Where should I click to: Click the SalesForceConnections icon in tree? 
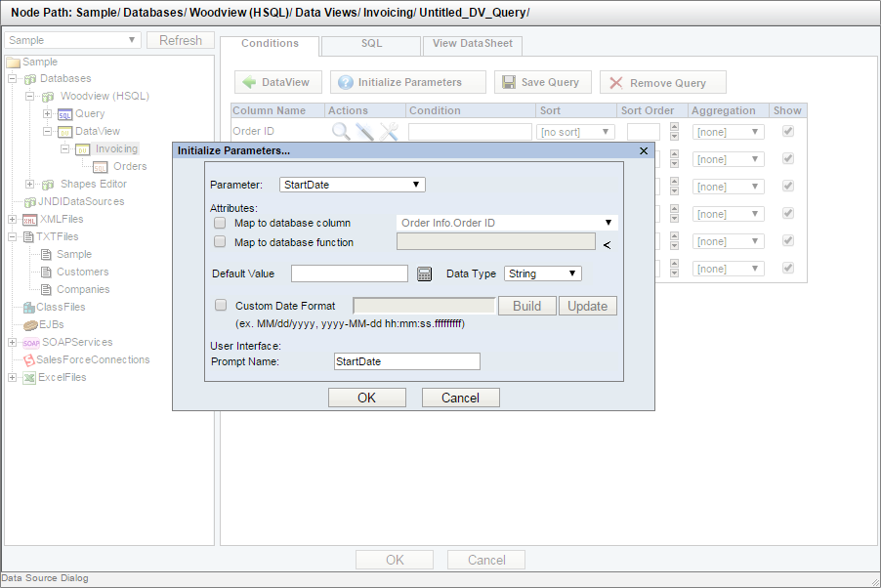pos(28,360)
